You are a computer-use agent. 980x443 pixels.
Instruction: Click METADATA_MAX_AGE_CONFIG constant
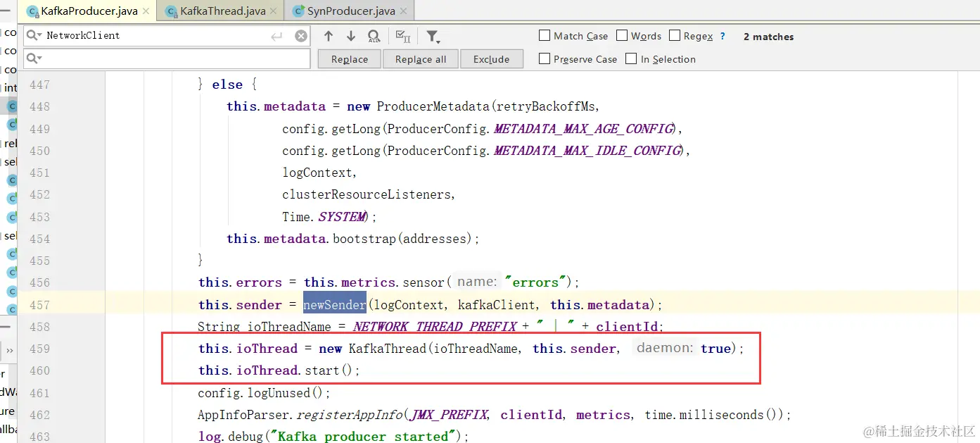tap(583, 129)
